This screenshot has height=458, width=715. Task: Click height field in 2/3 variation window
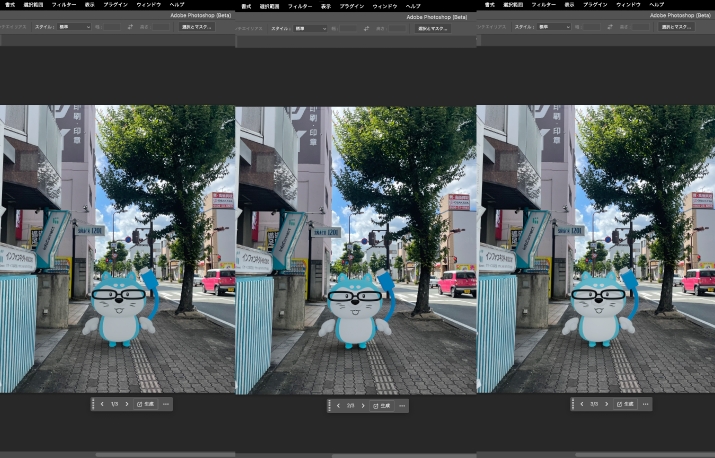(397, 29)
